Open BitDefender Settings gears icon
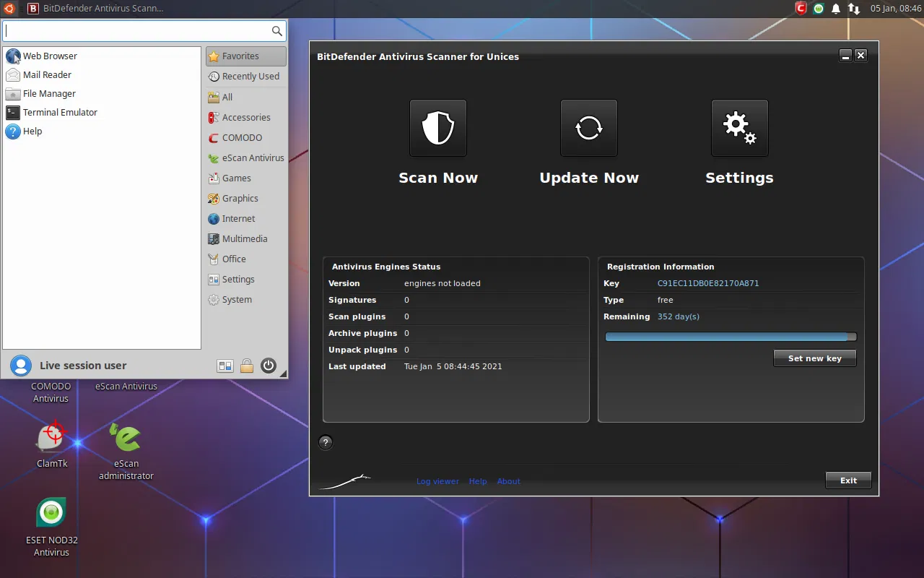 click(x=740, y=128)
